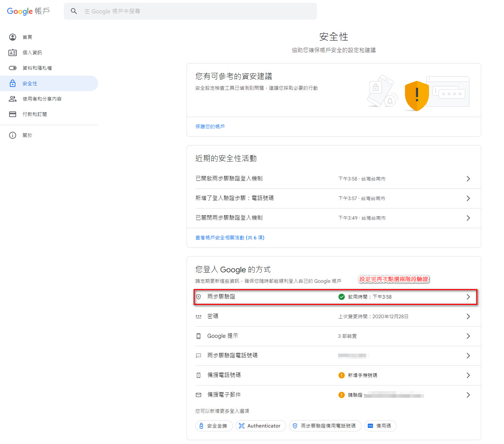Expand 已關閉兩步驟驗證登入機制 activity chevron

click(468, 218)
